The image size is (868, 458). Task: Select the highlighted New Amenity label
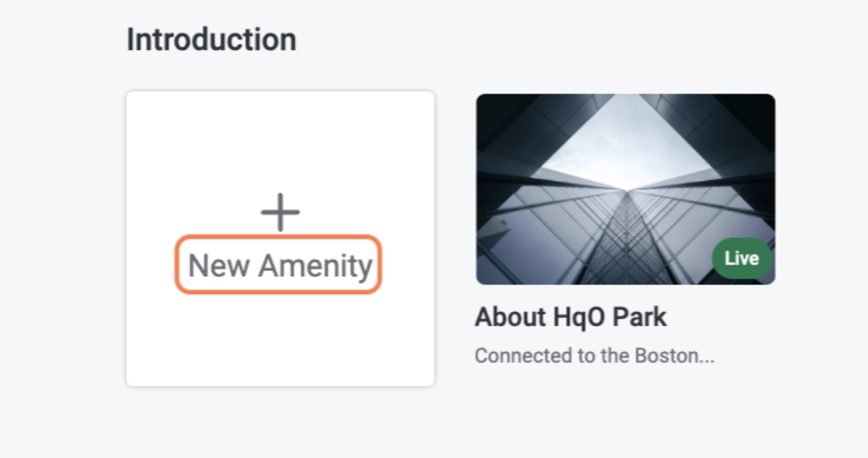coord(280,266)
